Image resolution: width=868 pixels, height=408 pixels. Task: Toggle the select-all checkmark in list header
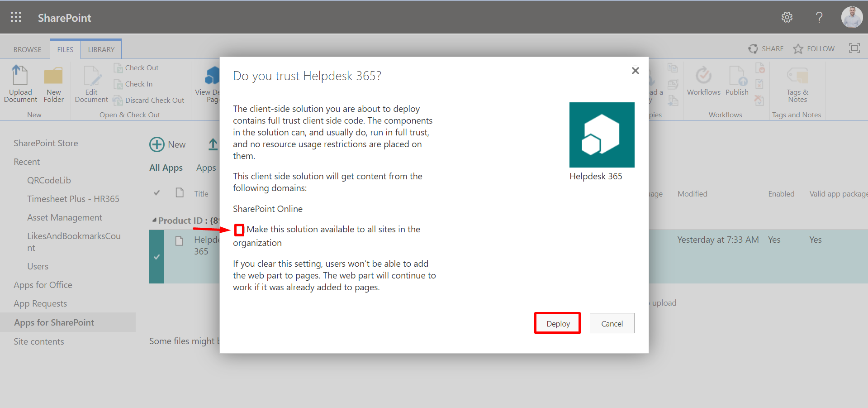157,193
